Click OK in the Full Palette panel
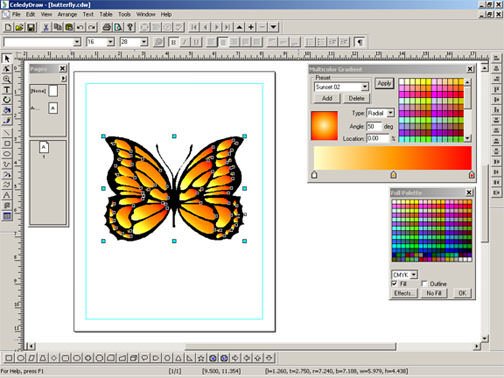Screen dimensions: 504x378 click(x=462, y=293)
